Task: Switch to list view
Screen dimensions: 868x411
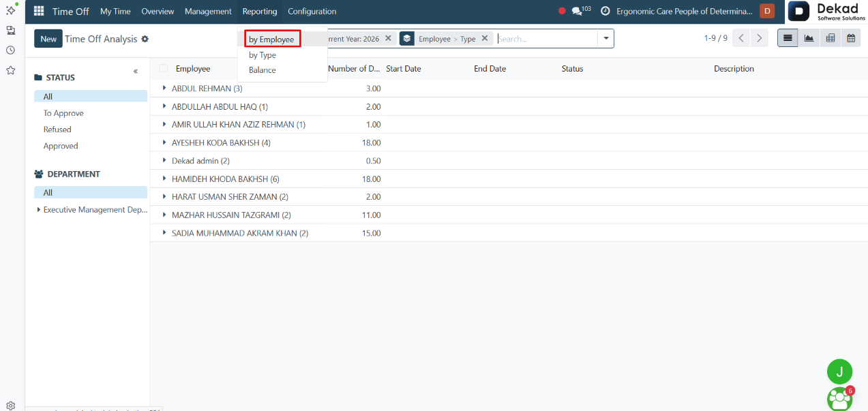Action: 788,38
